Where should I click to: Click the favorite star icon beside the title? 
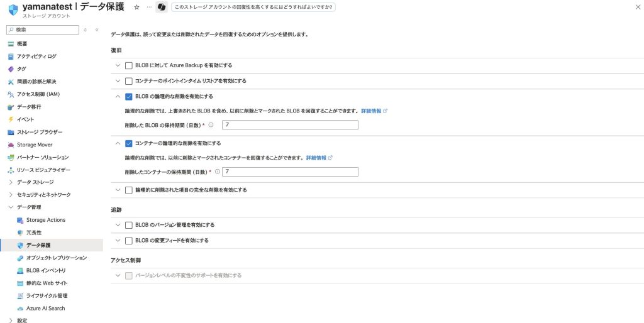pos(137,7)
